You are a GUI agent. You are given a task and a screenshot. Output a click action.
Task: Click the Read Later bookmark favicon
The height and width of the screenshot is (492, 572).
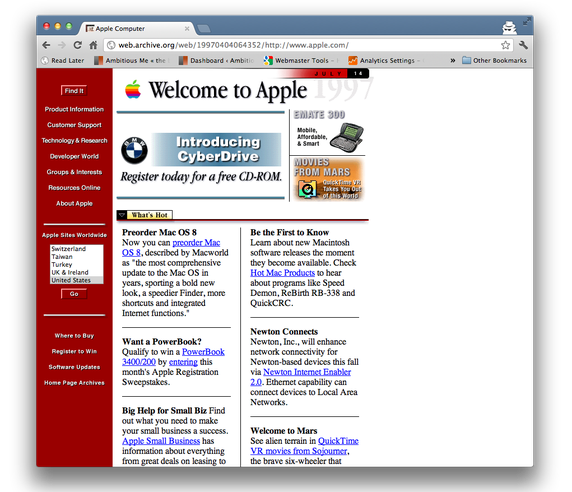[45, 61]
